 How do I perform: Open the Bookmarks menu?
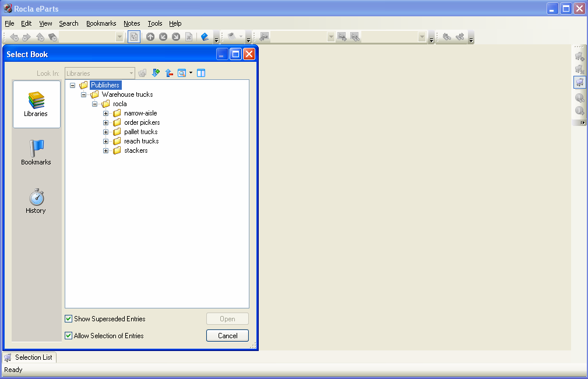[x=101, y=23]
